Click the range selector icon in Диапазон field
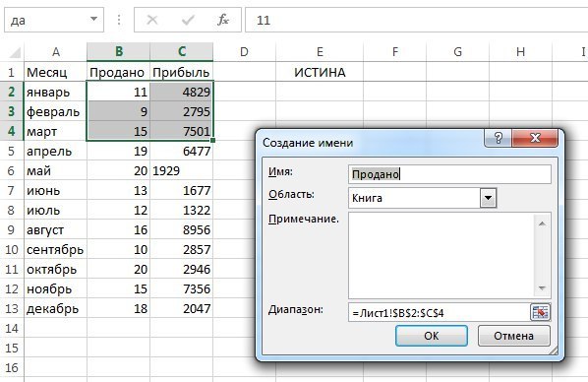This screenshot has height=382, width=588. [x=540, y=312]
